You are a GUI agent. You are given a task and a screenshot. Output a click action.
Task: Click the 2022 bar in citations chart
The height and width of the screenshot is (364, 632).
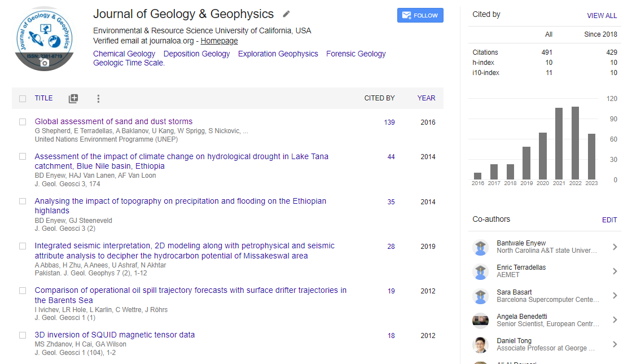[575, 143]
